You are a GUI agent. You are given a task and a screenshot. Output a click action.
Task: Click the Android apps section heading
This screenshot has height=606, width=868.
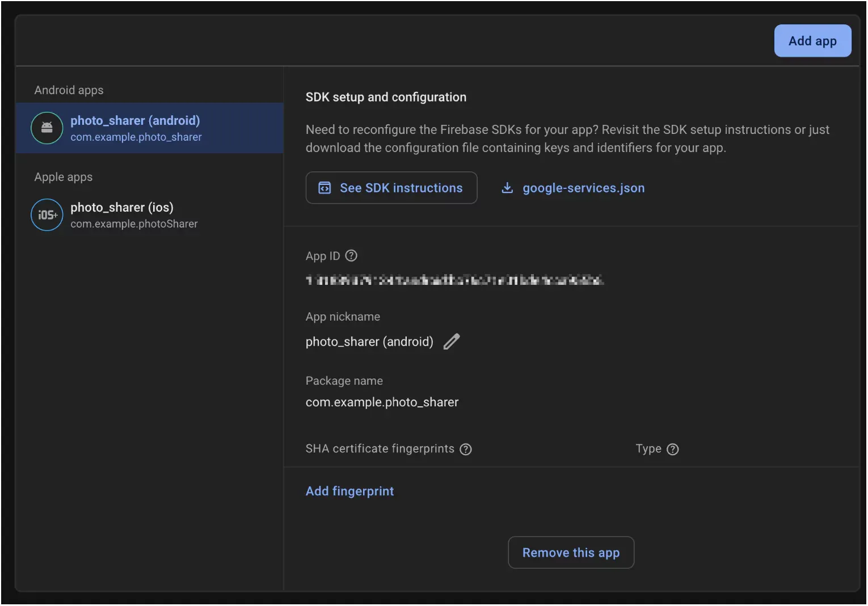69,90
